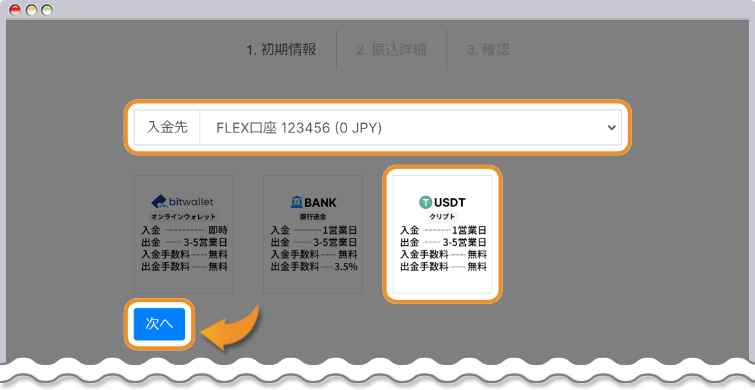This screenshot has height=390, width=755.
Task: Go to step 3. 確認
Action: [488, 50]
